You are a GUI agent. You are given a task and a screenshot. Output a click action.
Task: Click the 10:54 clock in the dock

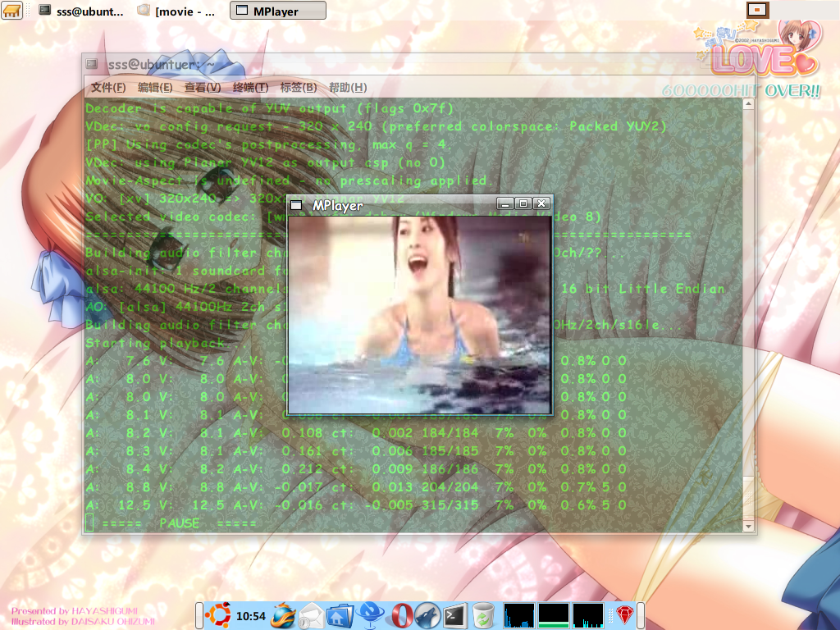click(251, 616)
